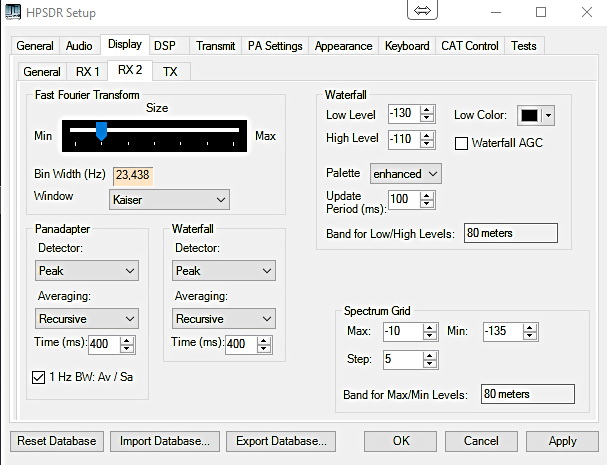Increase the Update Period value
The image size is (607, 465).
[x=427, y=196]
